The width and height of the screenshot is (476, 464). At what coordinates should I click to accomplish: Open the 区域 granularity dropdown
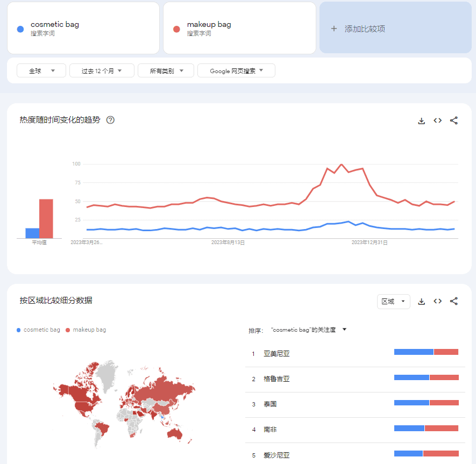tap(393, 302)
